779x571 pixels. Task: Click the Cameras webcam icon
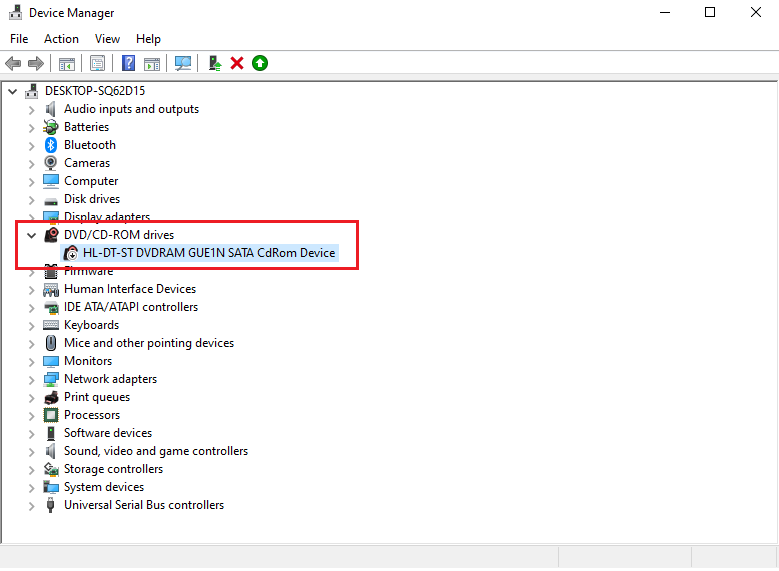(x=51, y=163)
